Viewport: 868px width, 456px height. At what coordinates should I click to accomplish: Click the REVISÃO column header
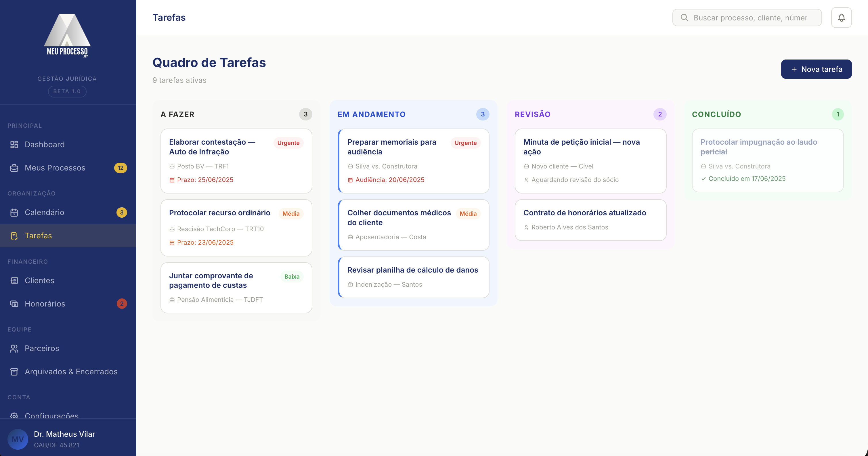[532, 114]
